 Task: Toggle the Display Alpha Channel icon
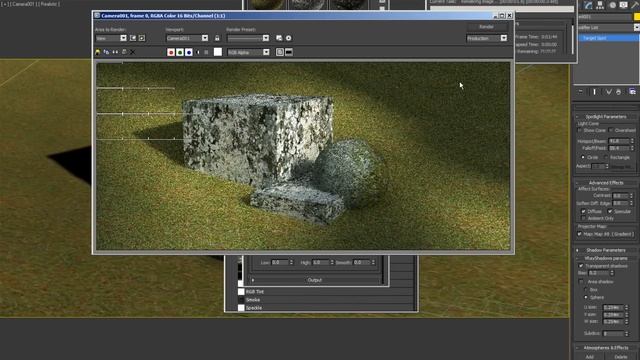[x=198, y=52]
